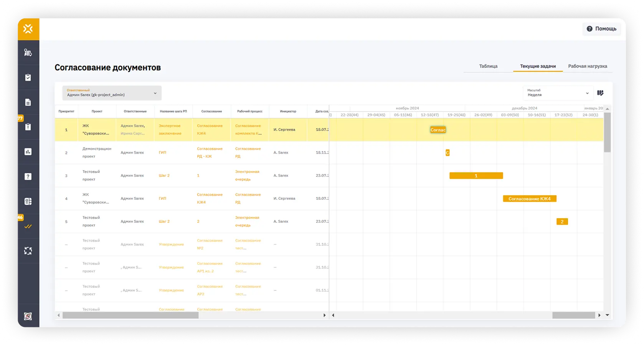Viewport: 644px width, 345px height.
Task: Open the documents sidebar icon
Action: [x=28, y=102]
